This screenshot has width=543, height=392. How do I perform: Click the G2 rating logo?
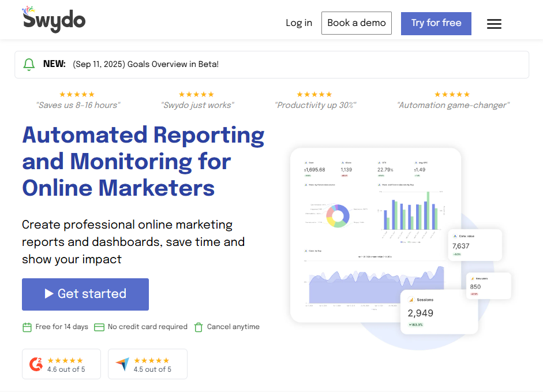pyautogui.click(x=36, y=364)
